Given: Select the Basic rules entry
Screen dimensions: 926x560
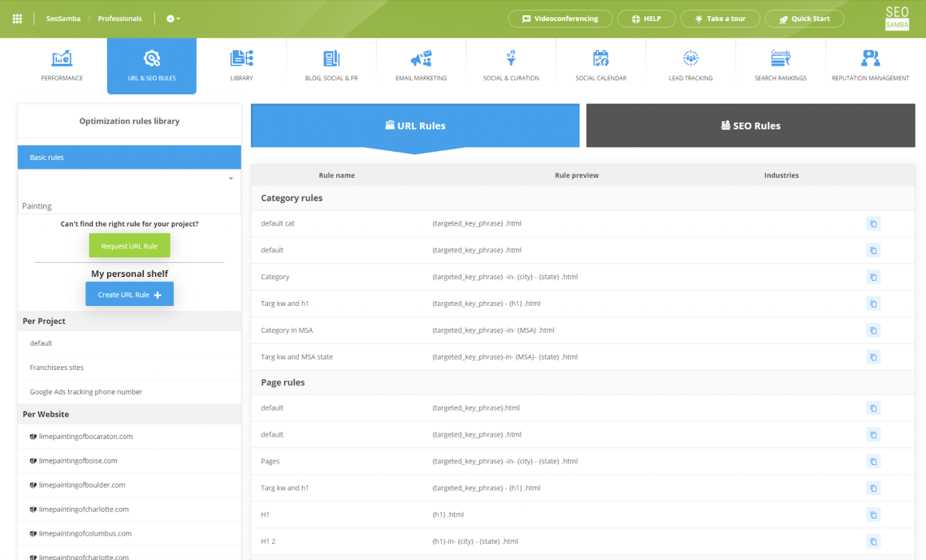Looking at the screenshot, I should point(129,157).
